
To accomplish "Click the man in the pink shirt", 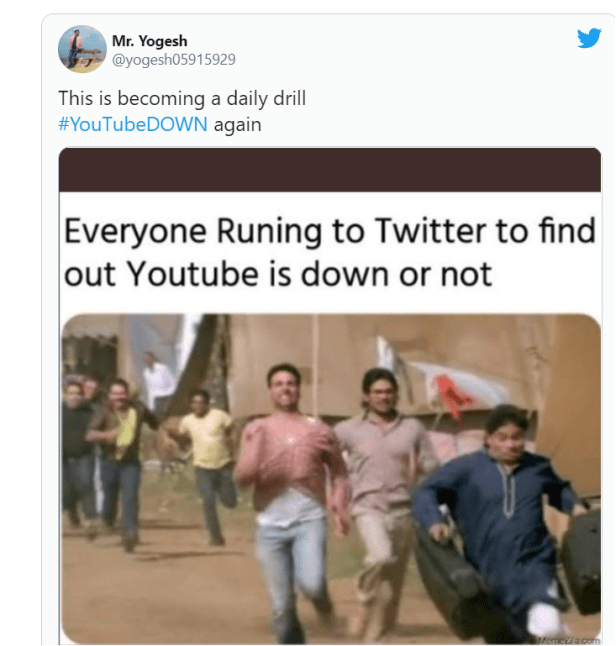I will [x=290, y=460].
